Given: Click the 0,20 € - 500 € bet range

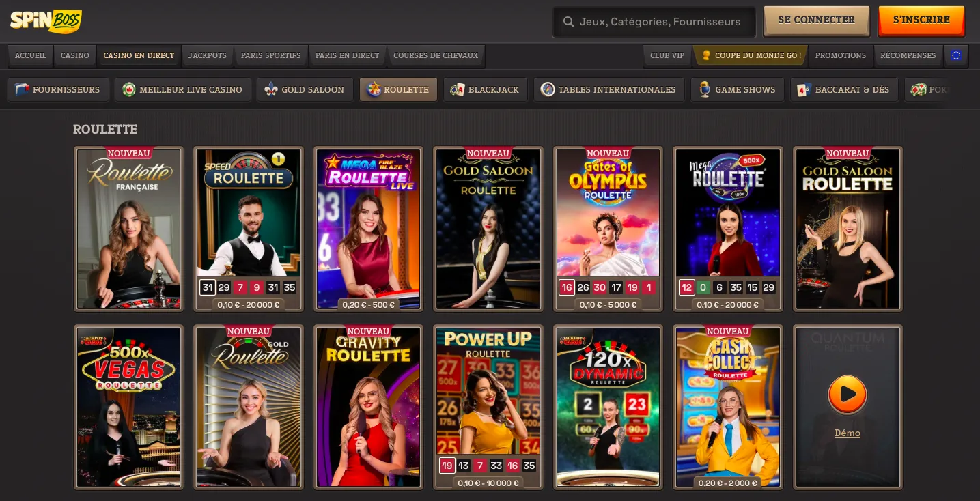Looking at the screenshot, I should [x=368, y=304].
